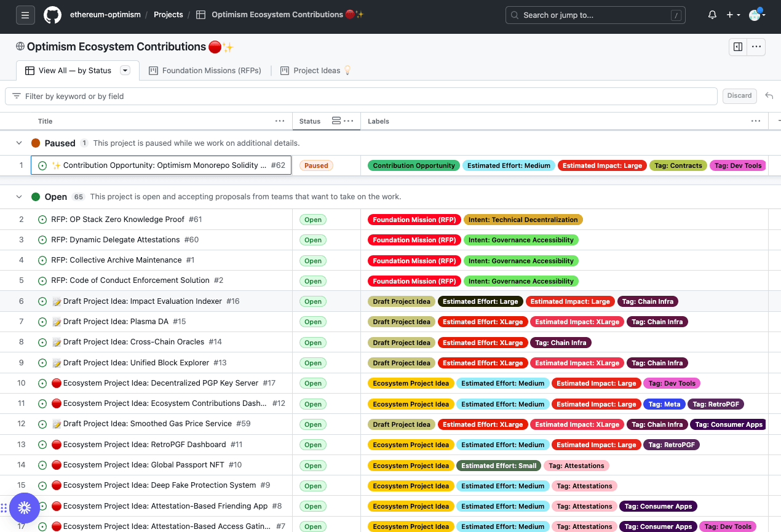Click open-issue icon for OP Stack Zero Knowledge Proof

coord(42,220)
